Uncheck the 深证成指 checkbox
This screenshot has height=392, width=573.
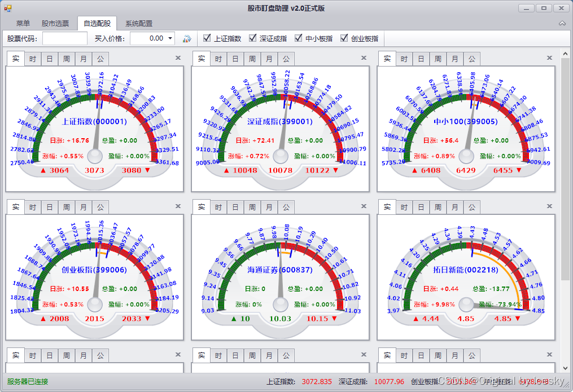click(252, 38)
